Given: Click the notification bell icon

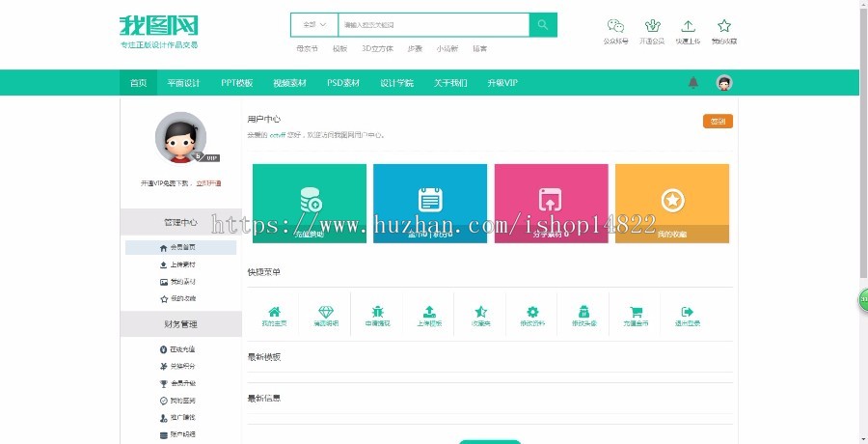Looking at the screenshot, I should point(692,83).
